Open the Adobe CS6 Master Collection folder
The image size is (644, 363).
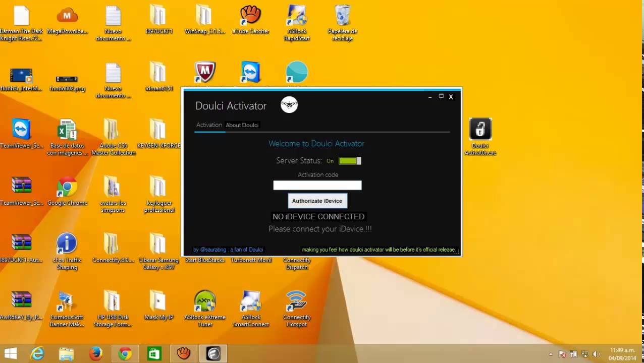pos(113,138)
